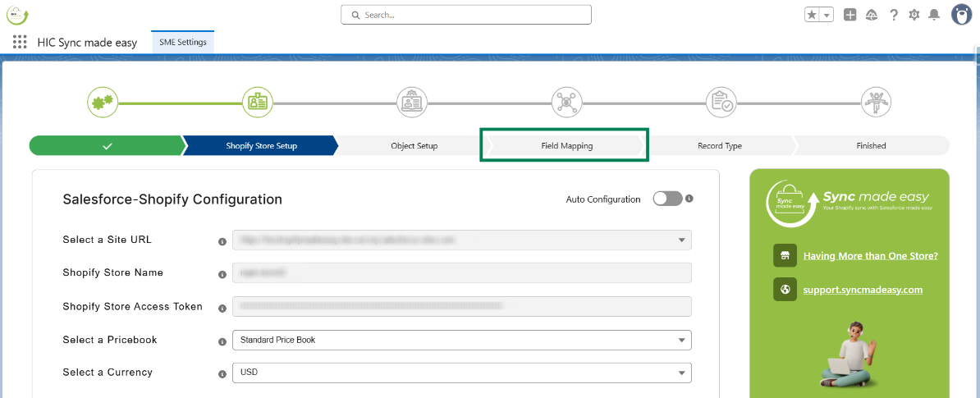
Task: Click the Sync made easy logo top-left
Action: (18, 15)
